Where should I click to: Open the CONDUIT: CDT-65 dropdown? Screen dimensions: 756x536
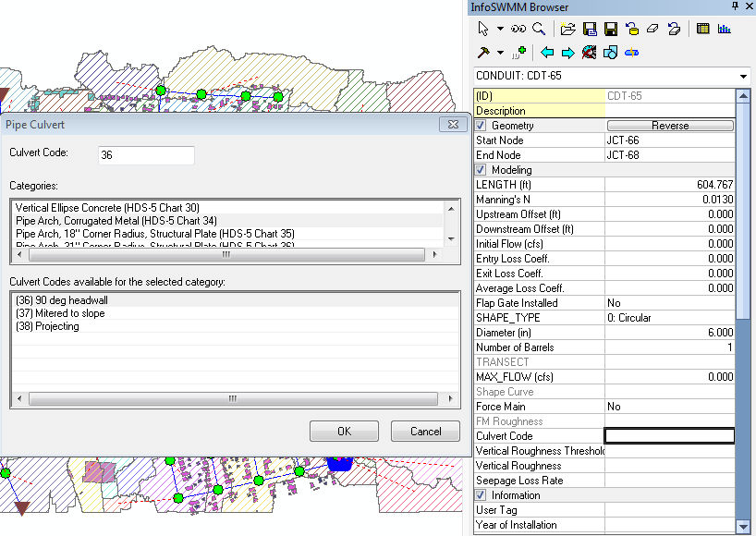point(742,76)
